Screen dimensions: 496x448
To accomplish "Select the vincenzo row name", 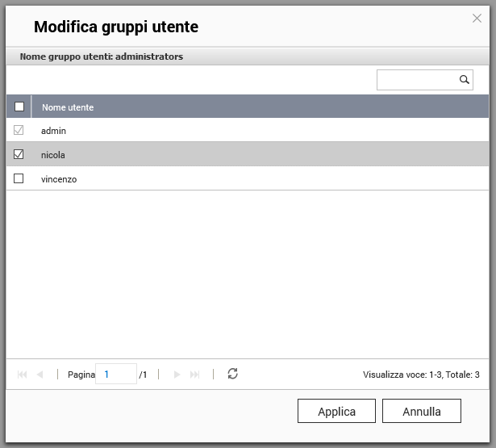I will (x=59, y=179).
